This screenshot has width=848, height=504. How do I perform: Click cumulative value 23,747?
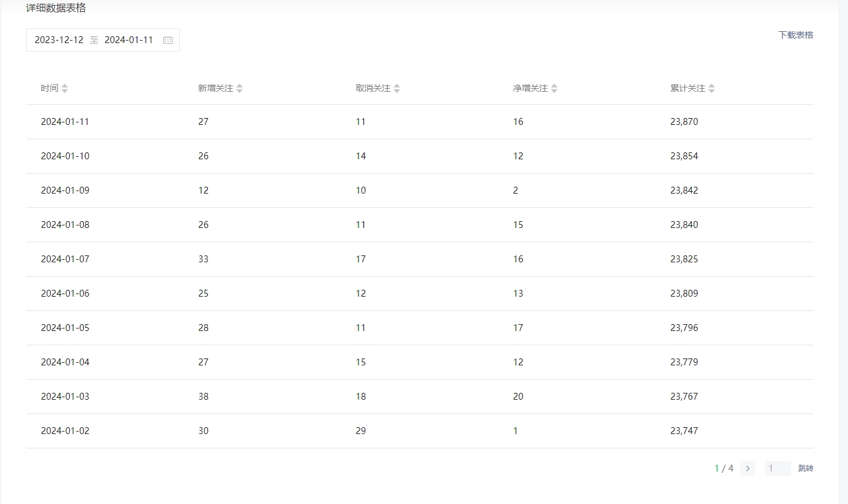click(684, 431)
